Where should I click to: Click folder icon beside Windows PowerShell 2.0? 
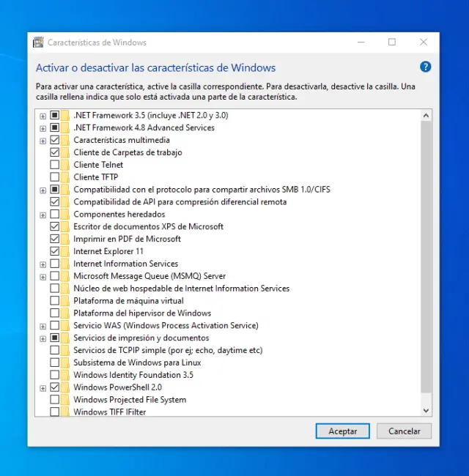tap(65, 387)
